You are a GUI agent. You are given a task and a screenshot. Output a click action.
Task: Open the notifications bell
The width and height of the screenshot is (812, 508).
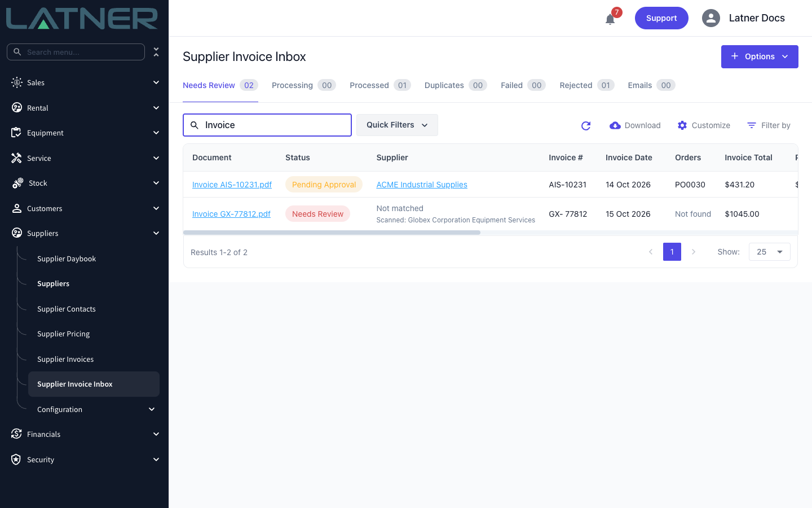[610, 19]
